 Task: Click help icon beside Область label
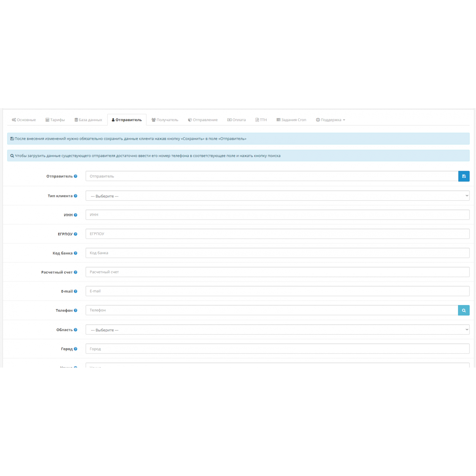point(75,330)
